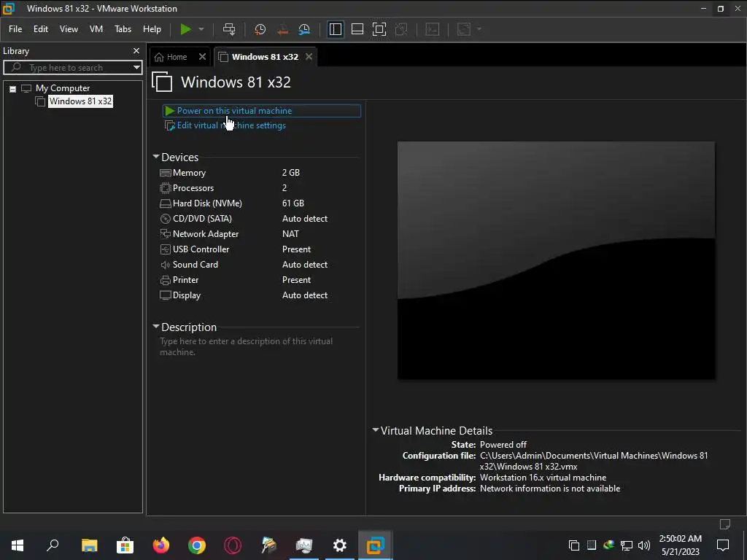Click the Send Ctrl+Alt+Del toolbar icon

[229, 29]
